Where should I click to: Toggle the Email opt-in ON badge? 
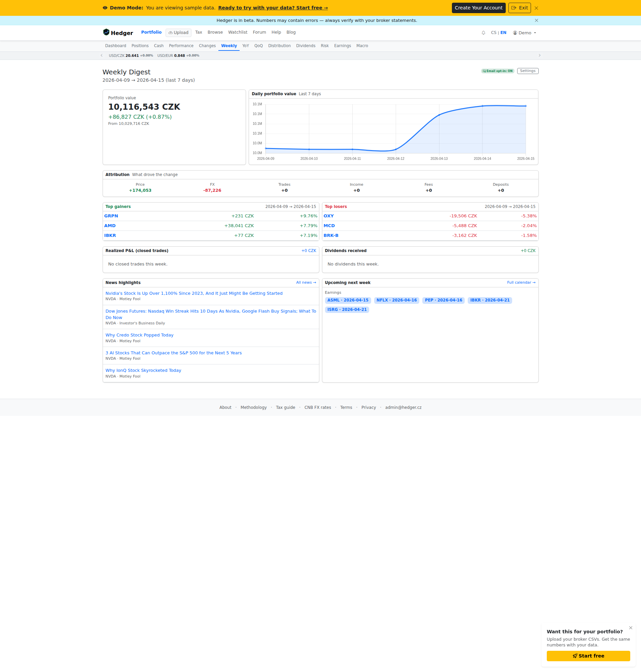click(498, 71)
